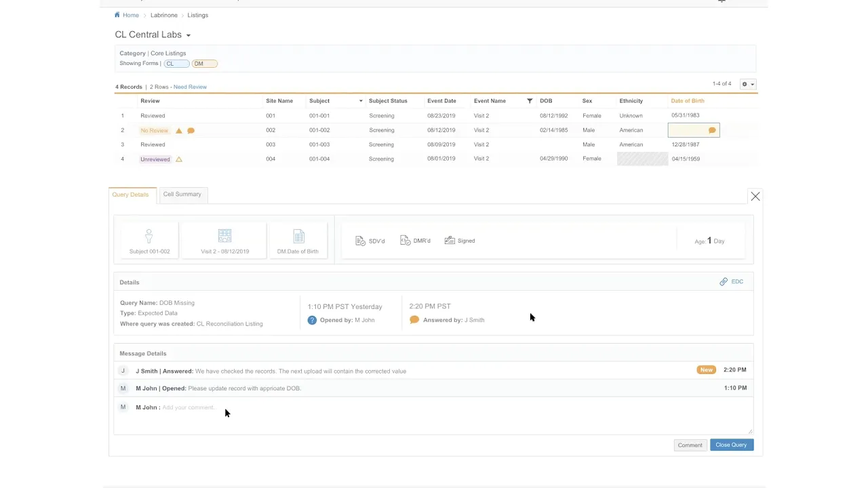868x488 pixels.
Task: Click the filled warning triangle in row 2
Action: pyautogui.click(x=179, y=130)
